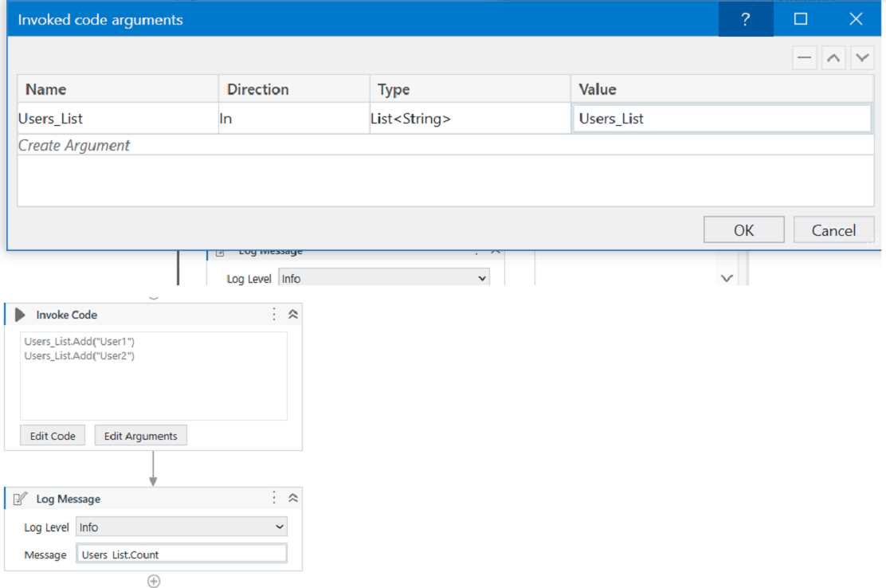Click Create Argument row
The width and height of the screenshot is (886, 588).
74,145
